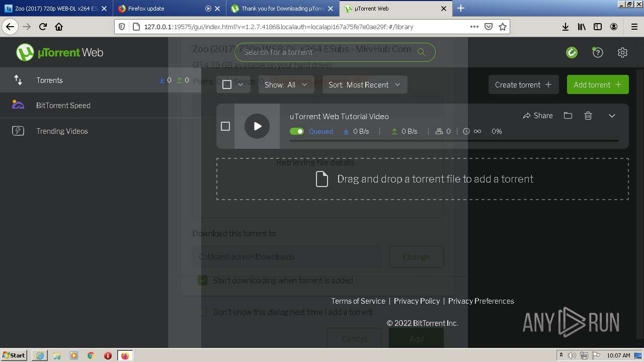644x362 pixels.
Task: Share the Tutorial Video torrent
Action: 538,116
